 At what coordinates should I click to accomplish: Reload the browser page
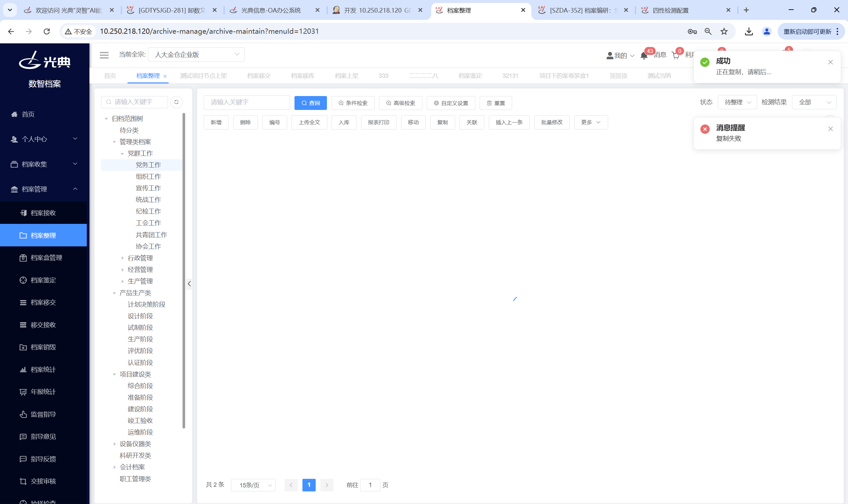(x=47, y=31)
